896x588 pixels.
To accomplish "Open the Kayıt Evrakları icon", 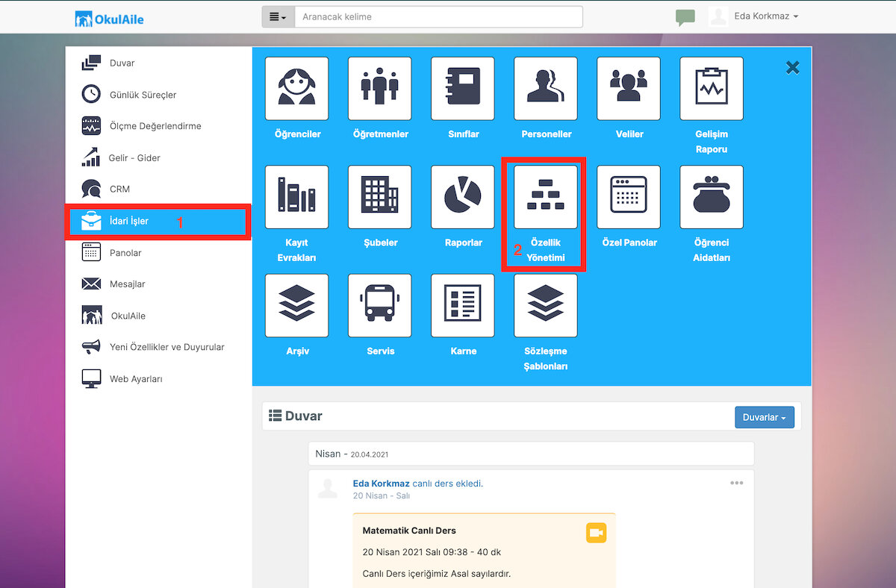I will pyautogui.click(x=296, y=197).
